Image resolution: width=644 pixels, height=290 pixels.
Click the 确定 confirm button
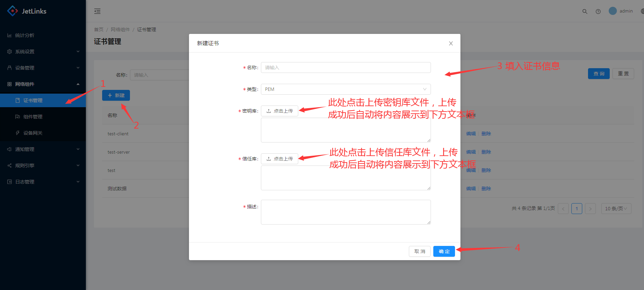click(444, 251)
